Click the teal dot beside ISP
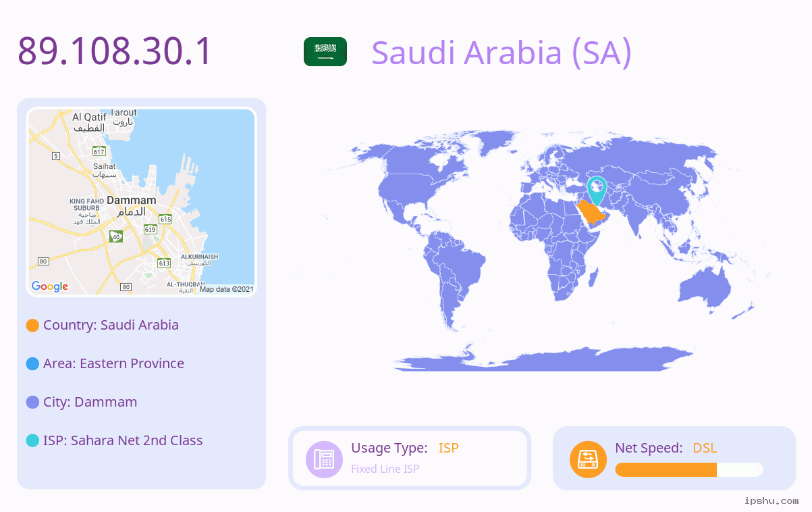Screen dimensions: 812x512 tap(32, 441)
